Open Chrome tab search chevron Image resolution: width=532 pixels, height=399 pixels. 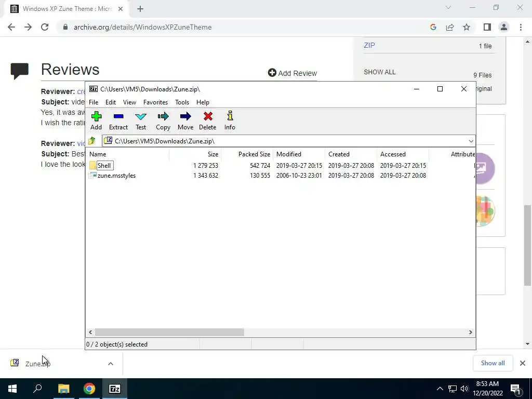coord(448,7)
